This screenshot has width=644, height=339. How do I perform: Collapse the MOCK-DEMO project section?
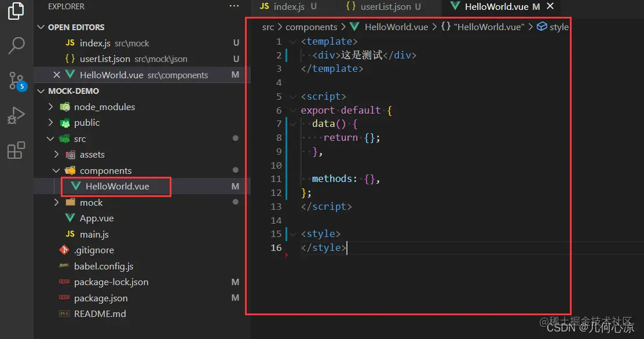coord(41,91)
